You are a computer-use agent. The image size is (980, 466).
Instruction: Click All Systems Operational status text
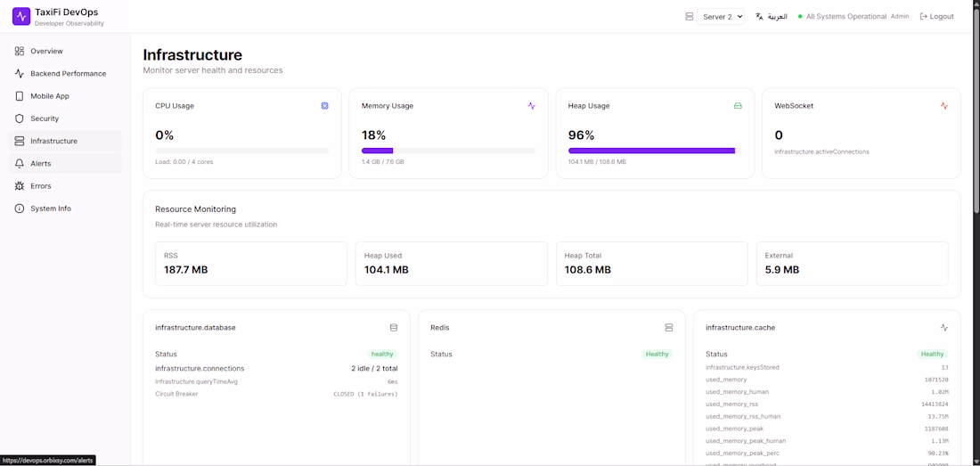tap(846, 17)
